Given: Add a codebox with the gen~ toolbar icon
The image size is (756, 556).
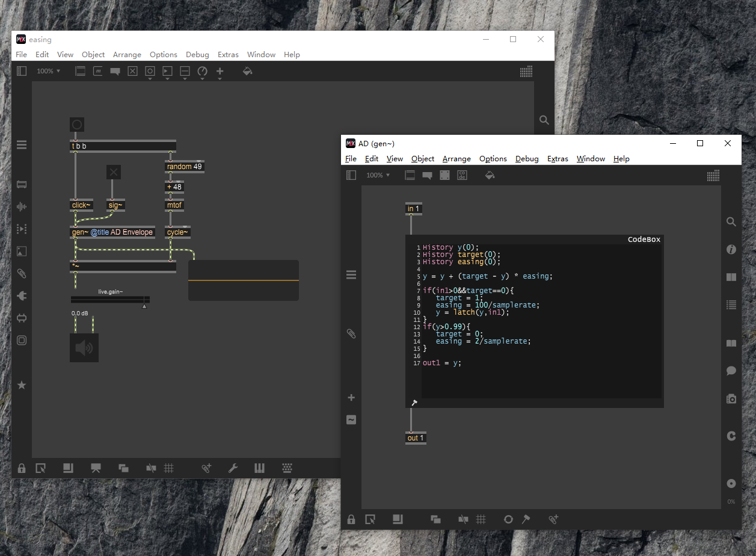Looking at the screenshot, I should pyautogui.click(x=462, y=175).
